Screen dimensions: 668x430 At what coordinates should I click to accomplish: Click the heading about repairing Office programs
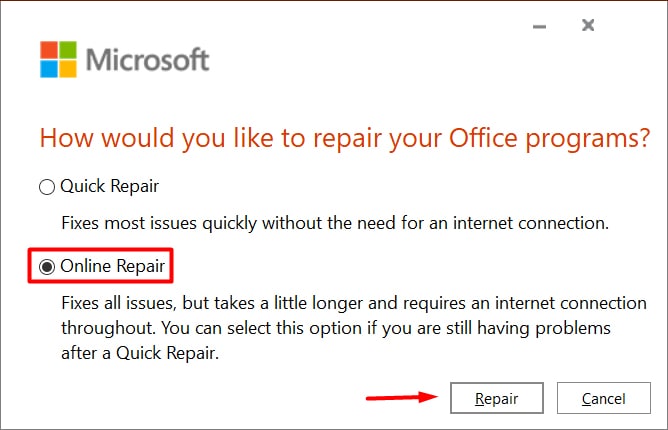pos(345,138)
